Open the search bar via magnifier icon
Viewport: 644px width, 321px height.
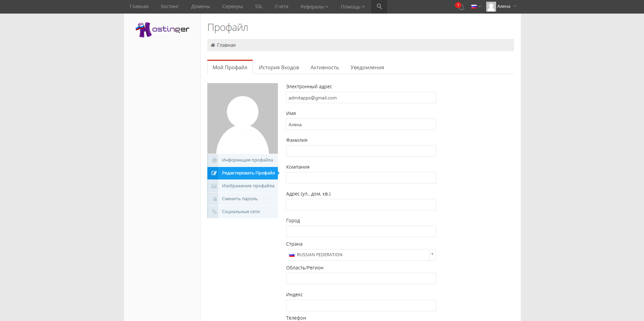tap(379, 6)
